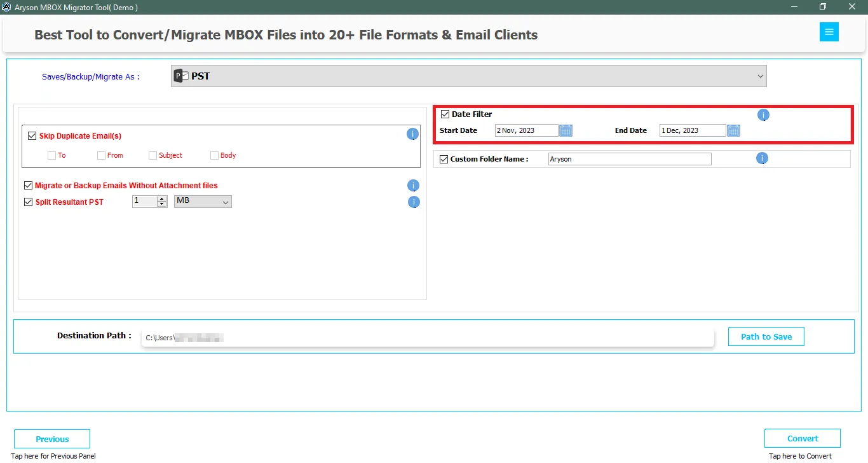868x463 pixels.
Task: Open End Date calendar picker icon
Action: click(x=733, y=130)
